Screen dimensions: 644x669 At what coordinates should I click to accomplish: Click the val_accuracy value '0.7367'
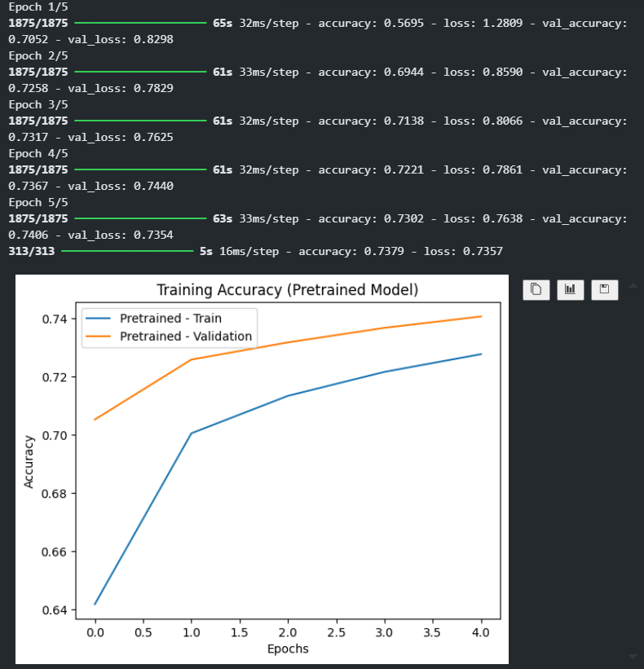29,186
